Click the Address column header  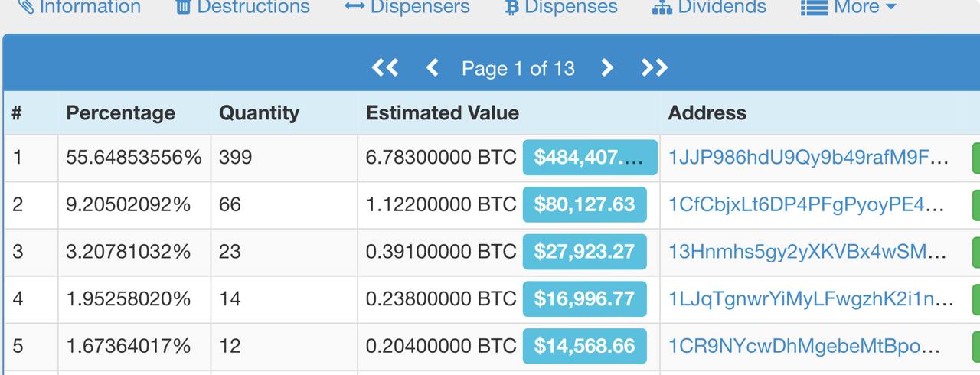[x=707, y=113]
